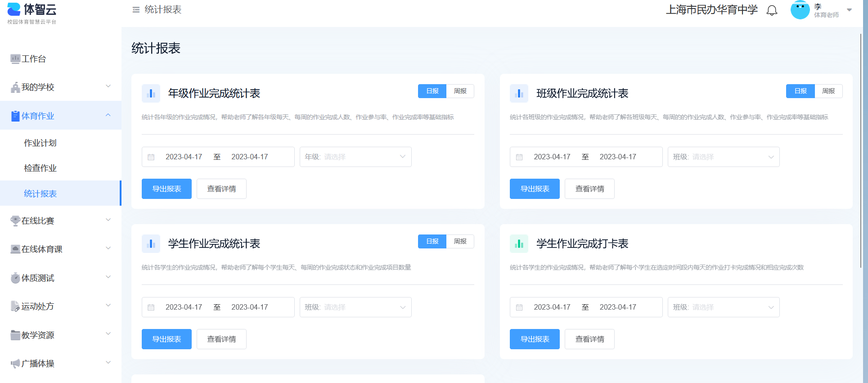Click the 在线体育课 icon
The width and height of the screenshot is (868, 383).
coord(15,249)
